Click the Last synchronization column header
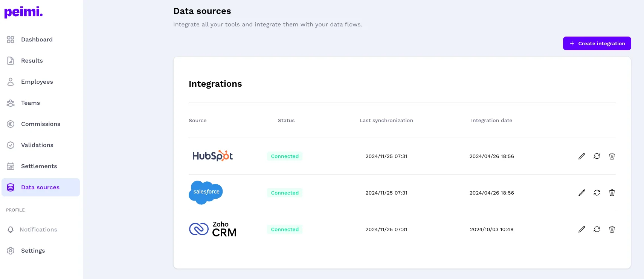The width and height of the screenshot is (644, 279). click(386, 121)
